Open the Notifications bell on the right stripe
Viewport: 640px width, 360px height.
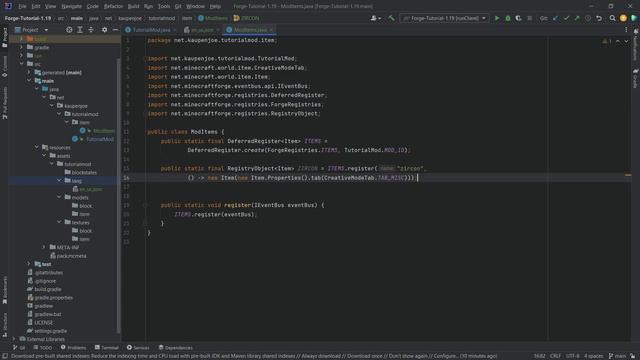coord(636,45)
